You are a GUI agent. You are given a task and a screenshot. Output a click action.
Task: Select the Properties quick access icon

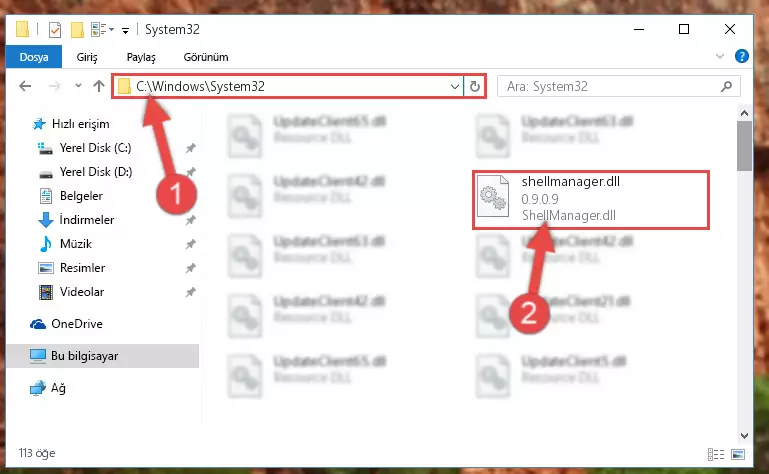[55, 30]
